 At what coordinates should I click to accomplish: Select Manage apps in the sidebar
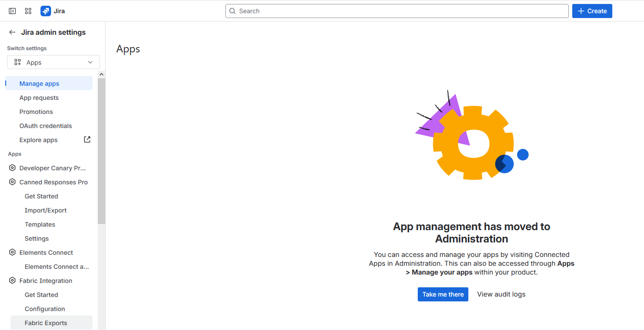[39, 84]
